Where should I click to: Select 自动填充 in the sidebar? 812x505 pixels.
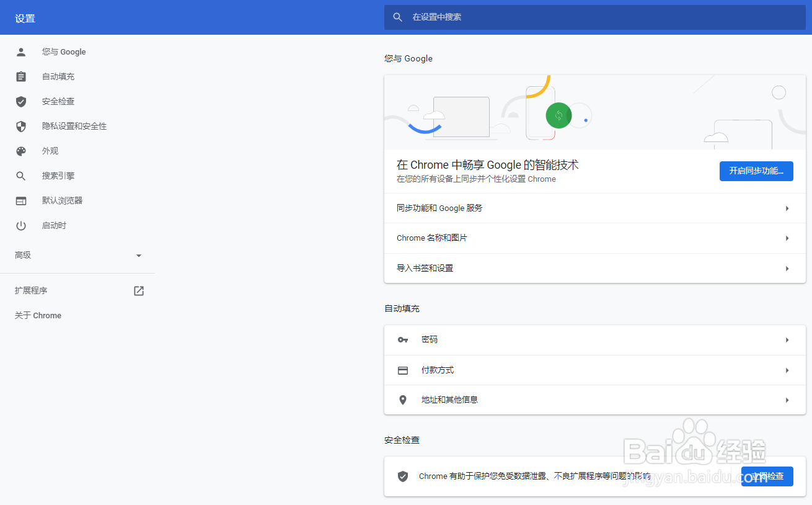58,77
